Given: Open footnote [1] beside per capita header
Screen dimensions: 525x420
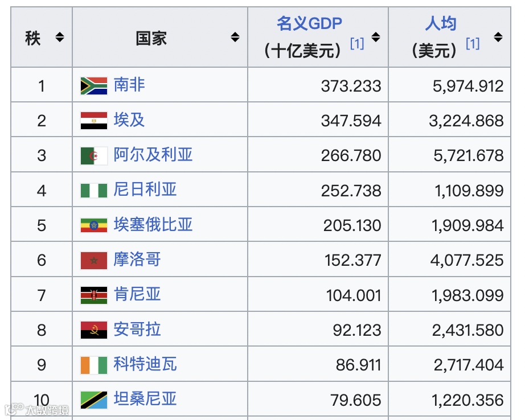Looking at the screenshot, I should (x=473, y=43).
